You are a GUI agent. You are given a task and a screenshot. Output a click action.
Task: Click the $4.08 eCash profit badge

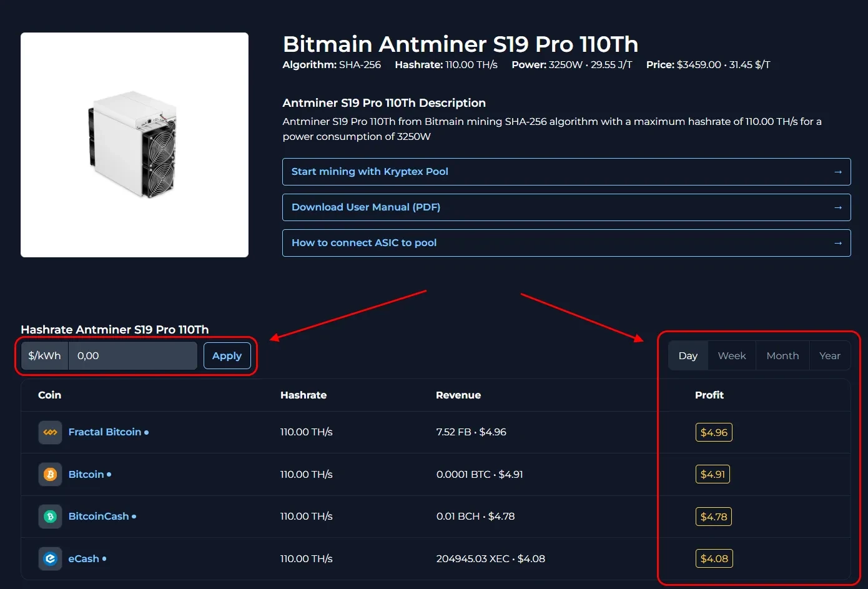pyautogui.click(x=714, y=558)
